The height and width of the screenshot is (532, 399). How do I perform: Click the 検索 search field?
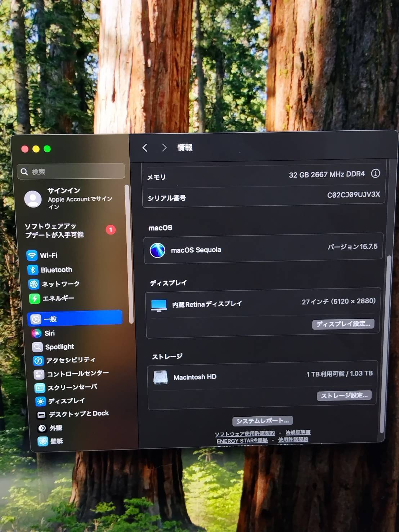point(71,171)
